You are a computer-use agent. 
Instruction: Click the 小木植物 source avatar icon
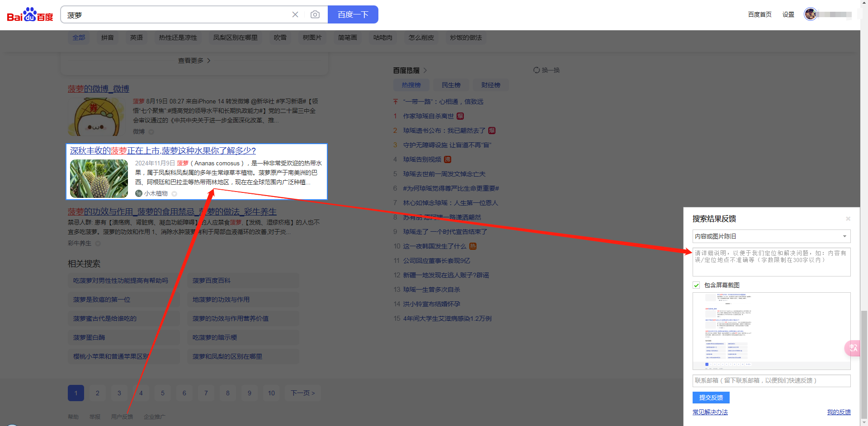pyautogui.click(x=139, y=193)
